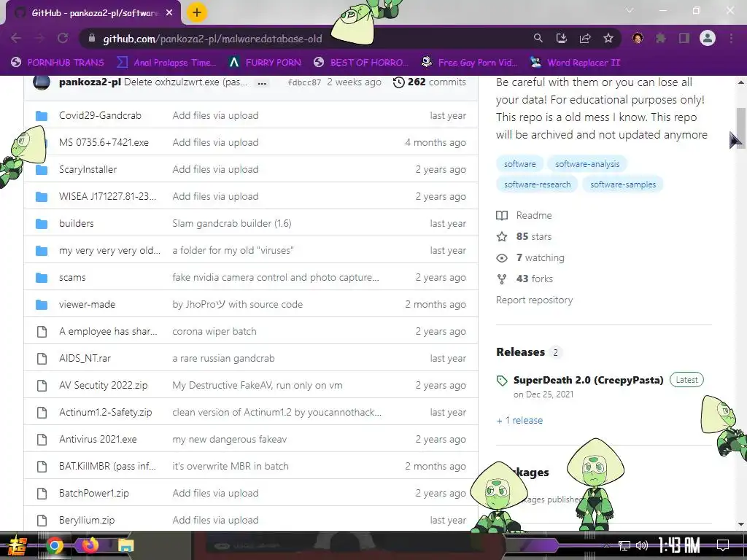Click file icon next to BAT.KillMBR
Screen dimensions: 747x560
pyautogui.click(x=42, y=466)
